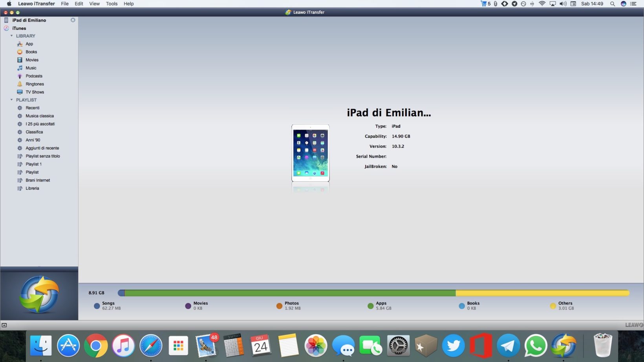
Task: Toggle the panel icon in status bar
Action: click(4, 325)
